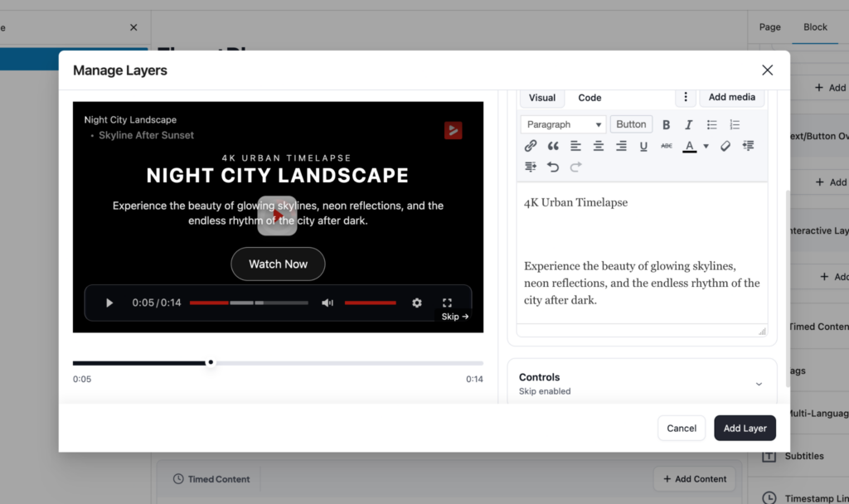Open the Paragraph format dropdown
849x504 pixels.
pos(563,124)
